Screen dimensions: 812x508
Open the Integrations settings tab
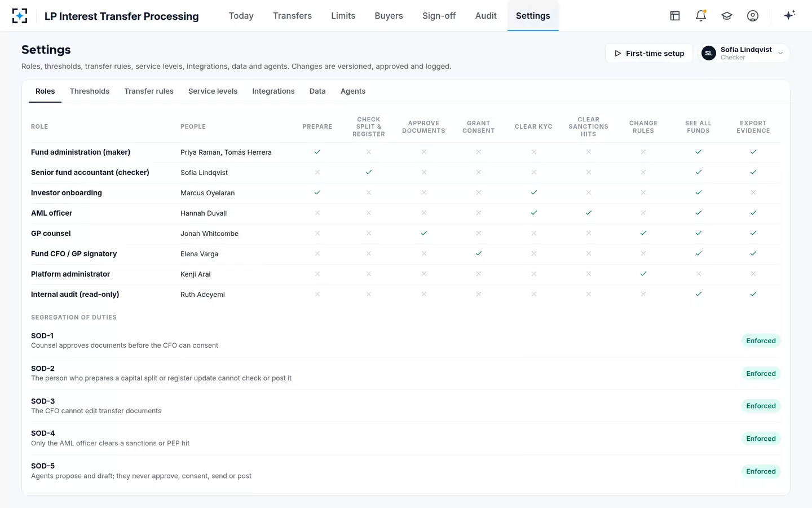coord(273,91)
